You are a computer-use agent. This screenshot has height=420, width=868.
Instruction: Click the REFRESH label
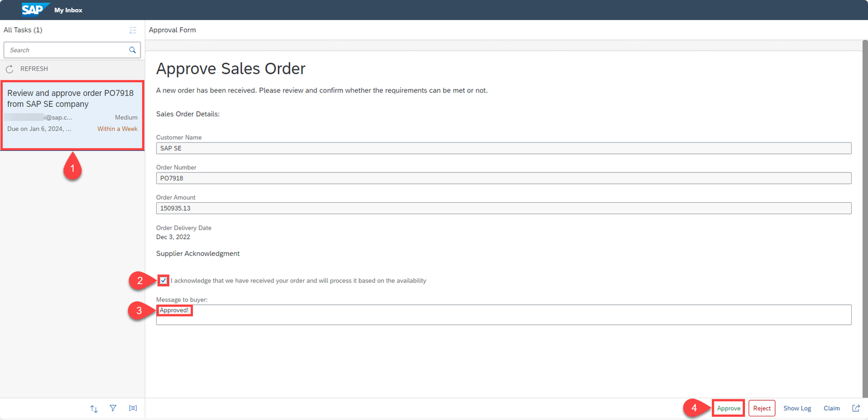point(34,69)
